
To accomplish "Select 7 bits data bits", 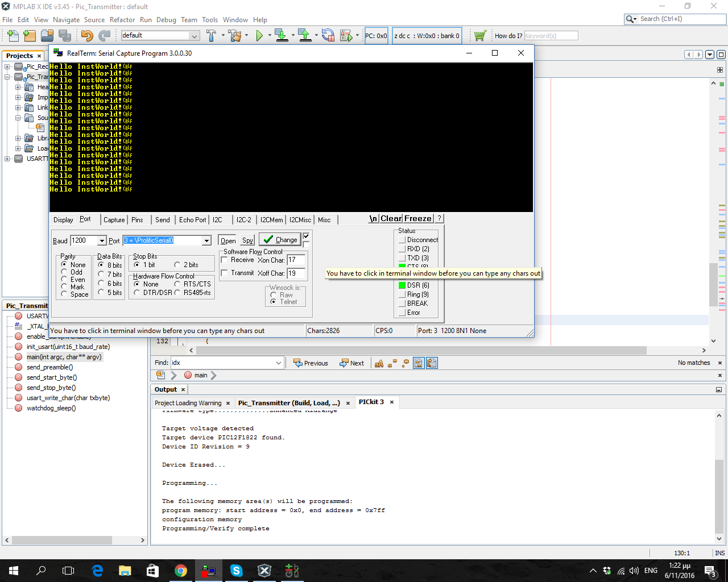I will pos(101,275).
